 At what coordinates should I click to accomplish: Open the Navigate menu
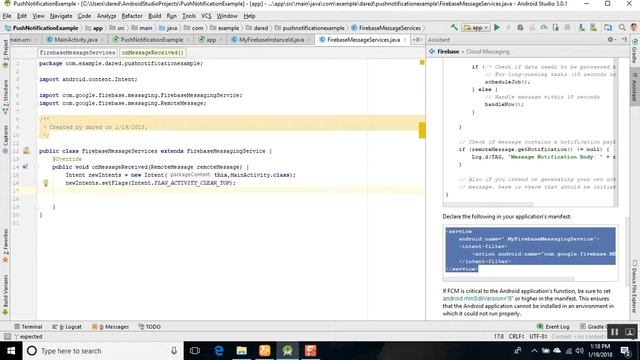tap(61, 16)
